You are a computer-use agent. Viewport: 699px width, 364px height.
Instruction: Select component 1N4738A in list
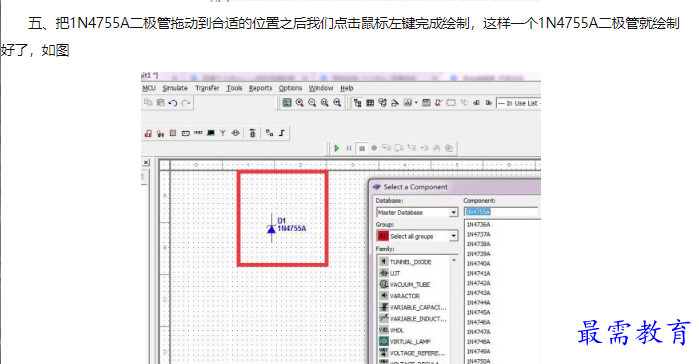coord(478,244)
